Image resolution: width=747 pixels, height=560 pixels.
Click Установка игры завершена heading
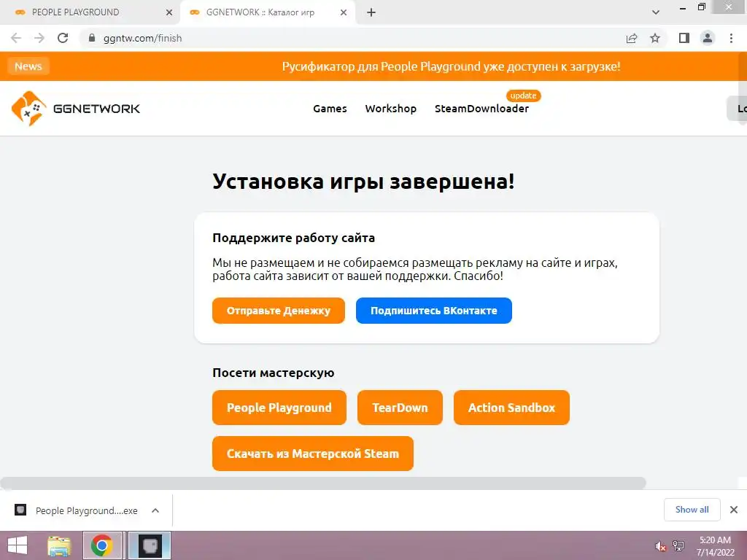[363, 182]
